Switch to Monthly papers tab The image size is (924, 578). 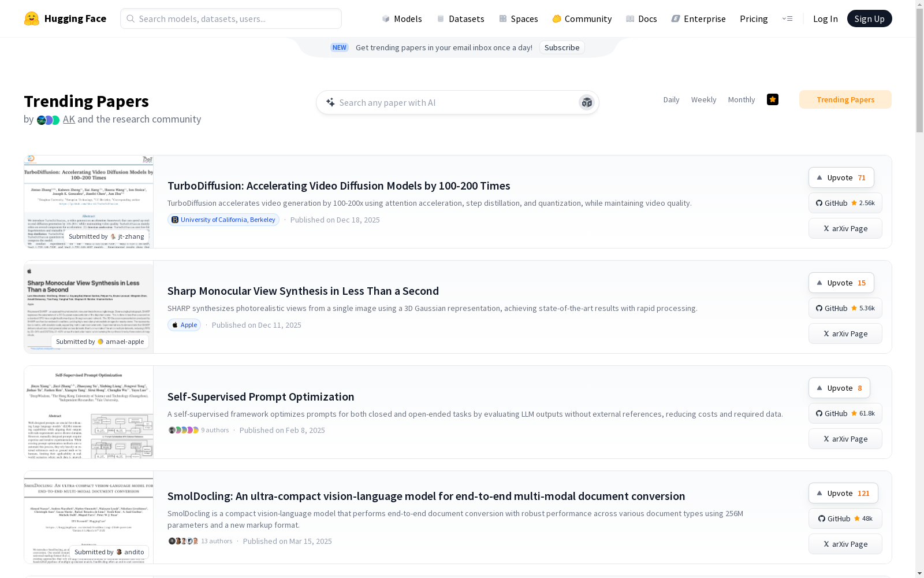742,99
